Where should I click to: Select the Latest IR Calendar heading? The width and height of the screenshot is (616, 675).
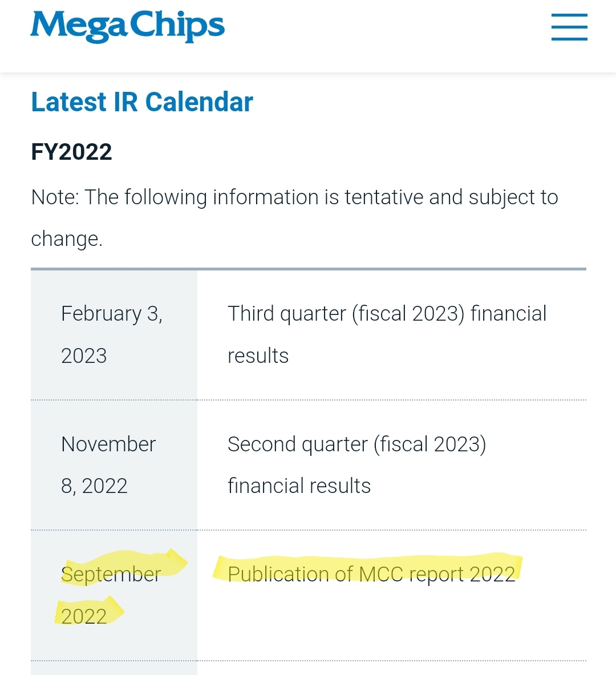pyautogui.click(x=142, y=103)
